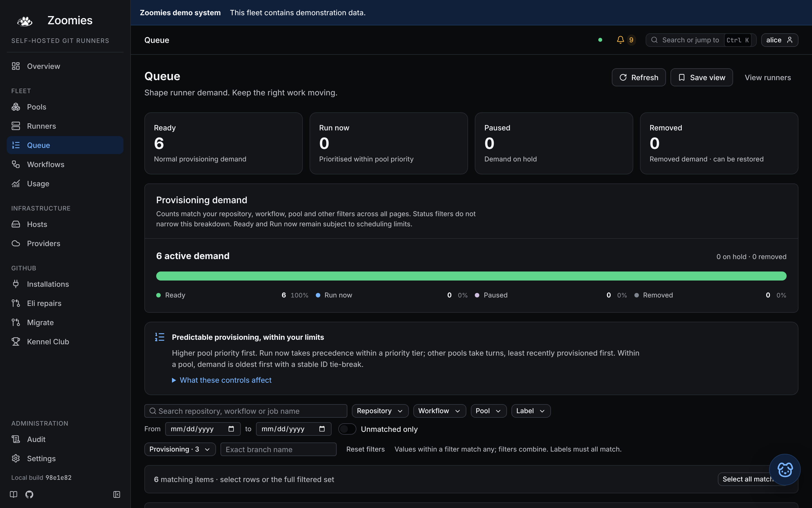The image size is (812, 508).
Task: Open Settings in the sidebar
Action: click(x=65, y=458)
